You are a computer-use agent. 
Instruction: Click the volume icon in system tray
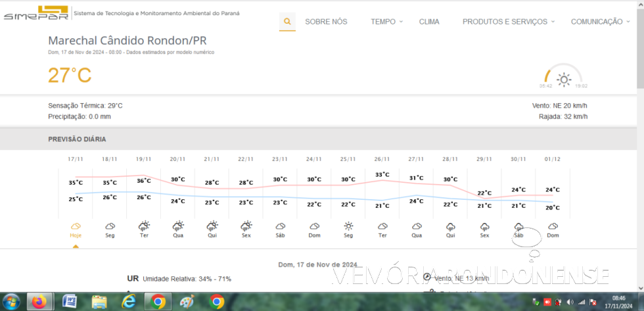(x=569, y=302)
